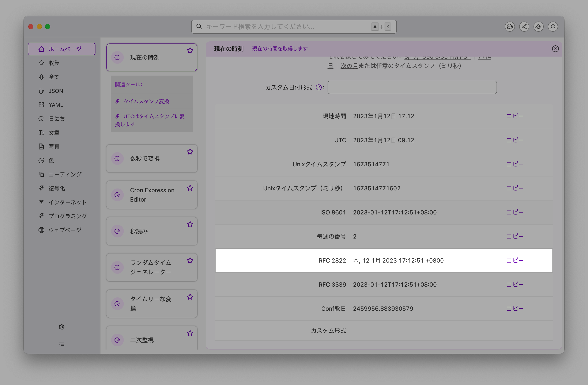588x385 pixels.
Task: Select the 1673514771602 millisecond value
Action: [377, 188]
